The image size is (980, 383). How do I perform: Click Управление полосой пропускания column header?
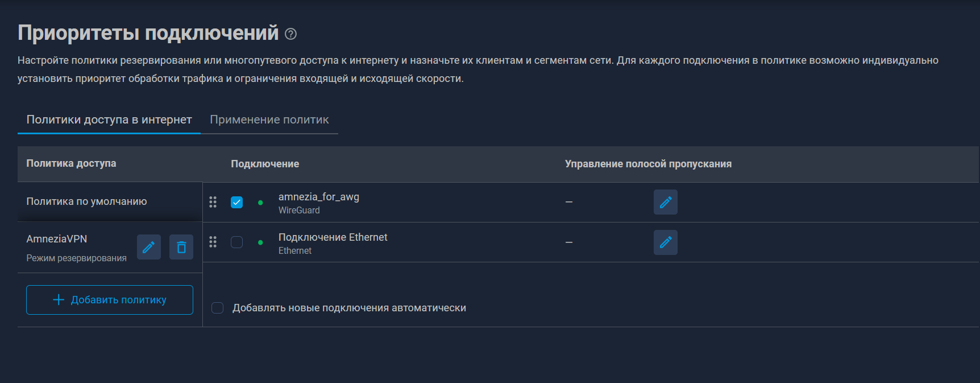(x=648, y=164)
